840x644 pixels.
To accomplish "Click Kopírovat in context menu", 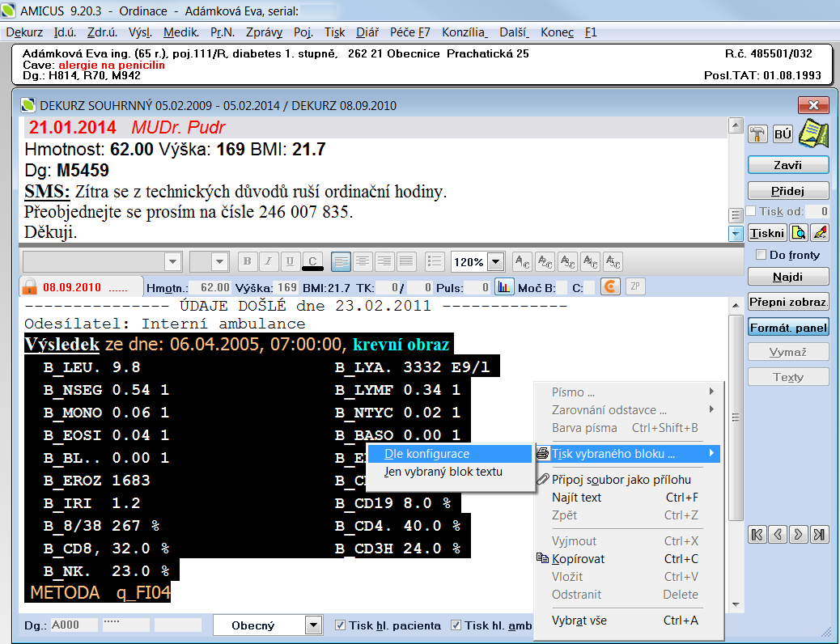I will 629,559.
